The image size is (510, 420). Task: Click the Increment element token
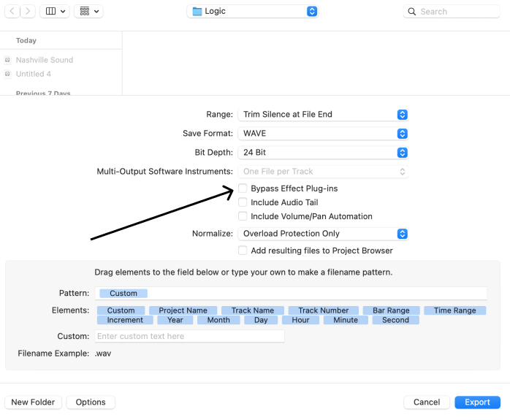[125, 320]
